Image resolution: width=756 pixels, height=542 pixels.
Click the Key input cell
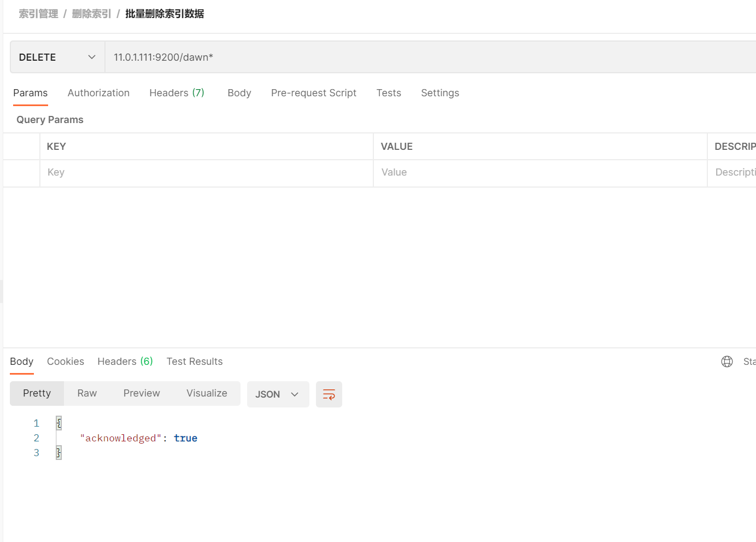coord(207,173)
